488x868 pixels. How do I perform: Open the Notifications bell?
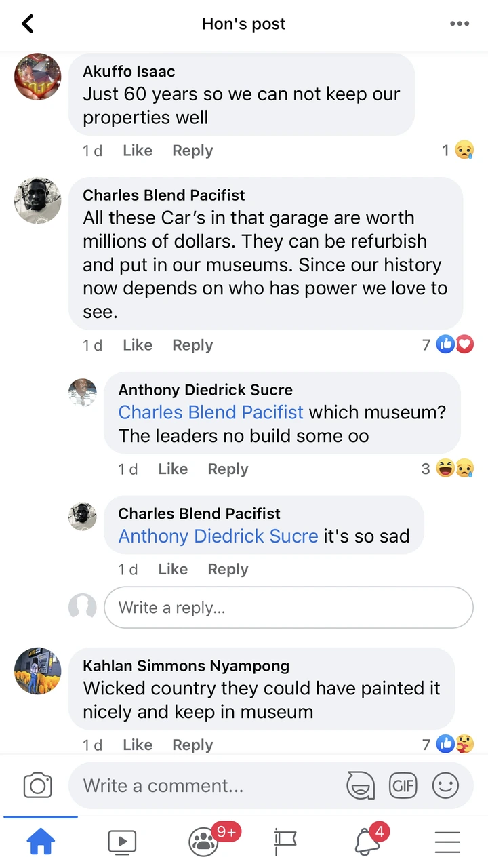coord(366,842)
